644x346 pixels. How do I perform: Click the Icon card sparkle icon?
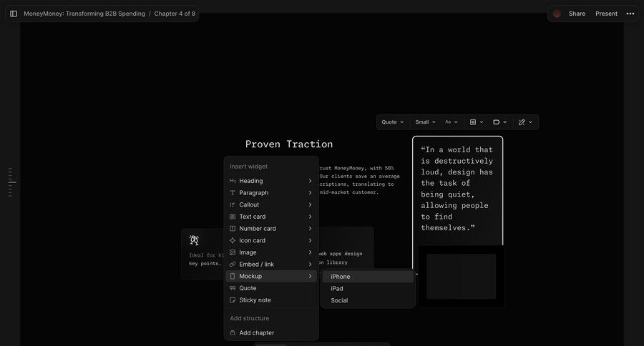233,240
